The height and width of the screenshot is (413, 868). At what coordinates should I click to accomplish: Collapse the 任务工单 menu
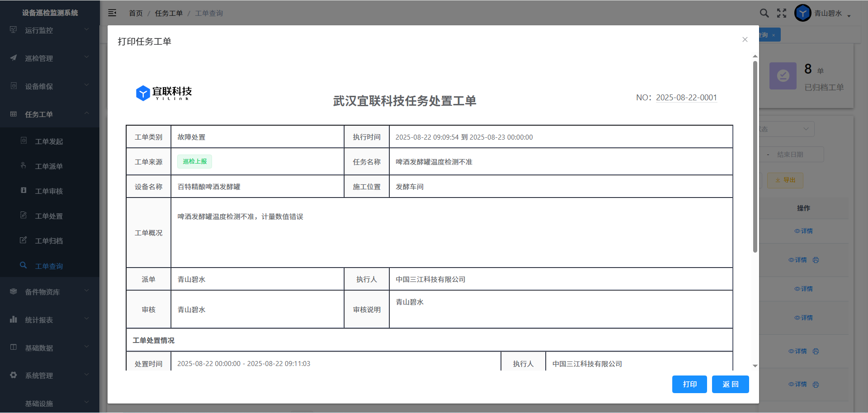(50, 114)
